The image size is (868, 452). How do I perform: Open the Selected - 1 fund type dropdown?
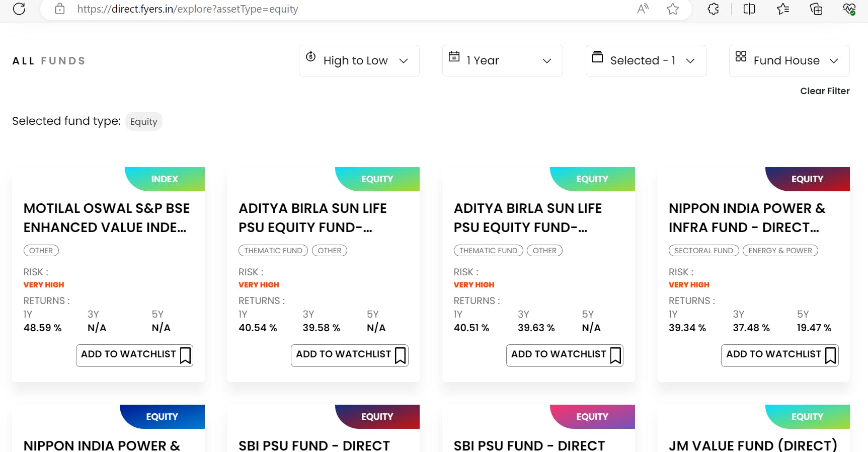646,61
